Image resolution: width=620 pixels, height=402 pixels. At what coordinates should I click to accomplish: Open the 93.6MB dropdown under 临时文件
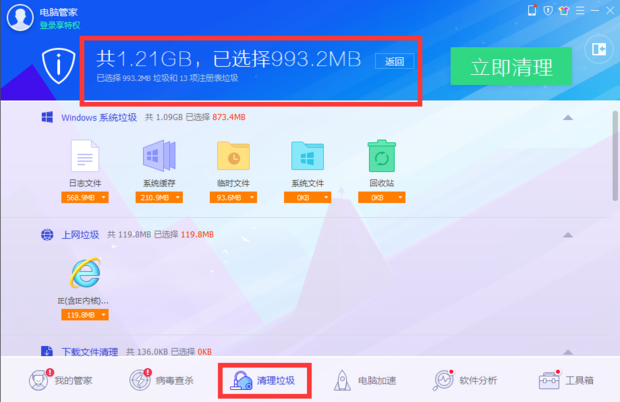(x=232, y=198)
